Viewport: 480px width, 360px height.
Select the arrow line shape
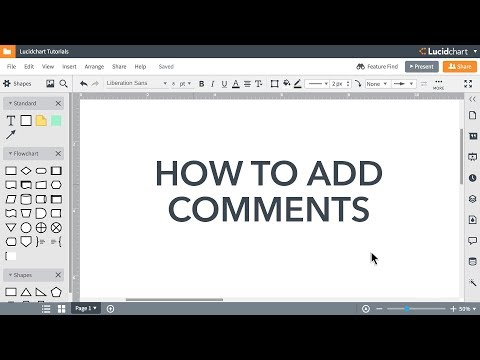tap(11, 135)
